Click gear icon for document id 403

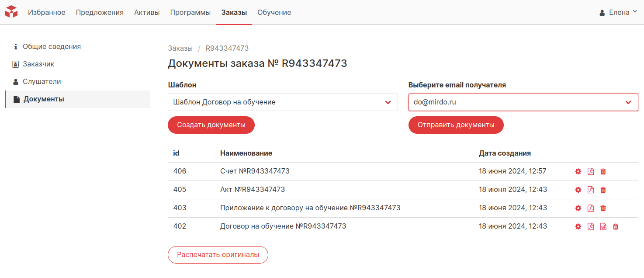pyautogui.click(x=578, y=208)
